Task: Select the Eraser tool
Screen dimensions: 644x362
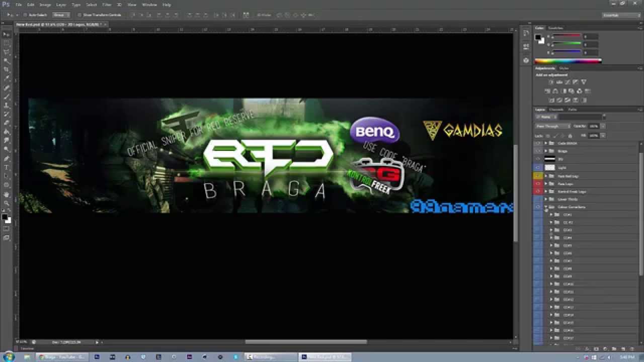Action: [x=7, y=123]
